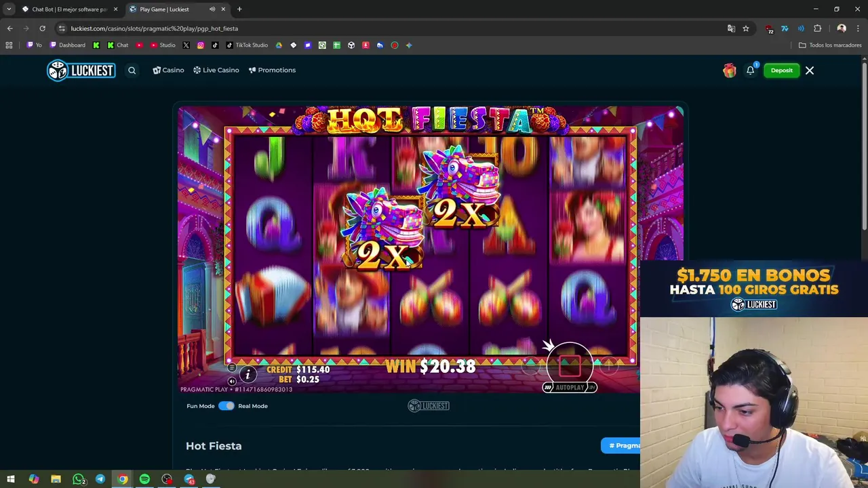Open 'Todos los marcadores' folder
Image resolution: width=868 pixels, height=488 pixels.
pos(830,45)
